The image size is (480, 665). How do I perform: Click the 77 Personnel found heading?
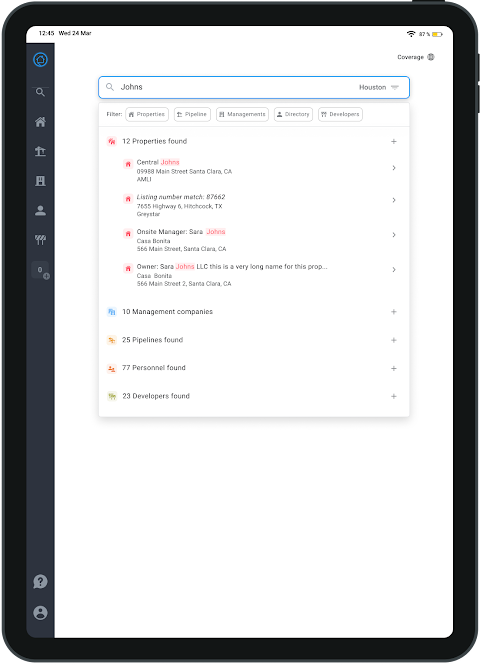(154, 368)
